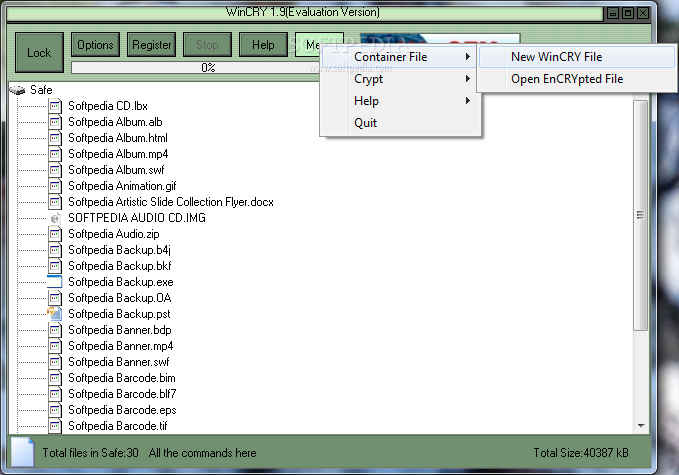Screen dimensions: 679x475
Task: Click the file icon beside Softpedia Barcode.bim
Action: pyautogui.click(x=55, y=378)
